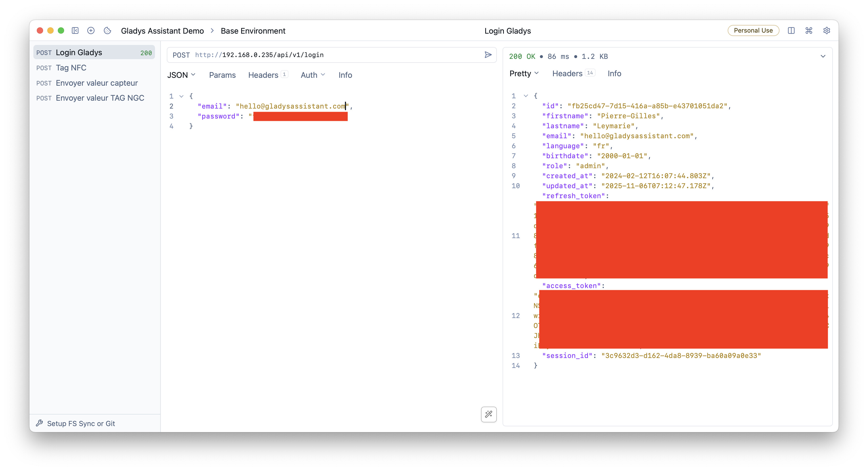Open the Pretty response view dropdown
Viewport: 868px width, 471px height.
[x=524, y=74]
